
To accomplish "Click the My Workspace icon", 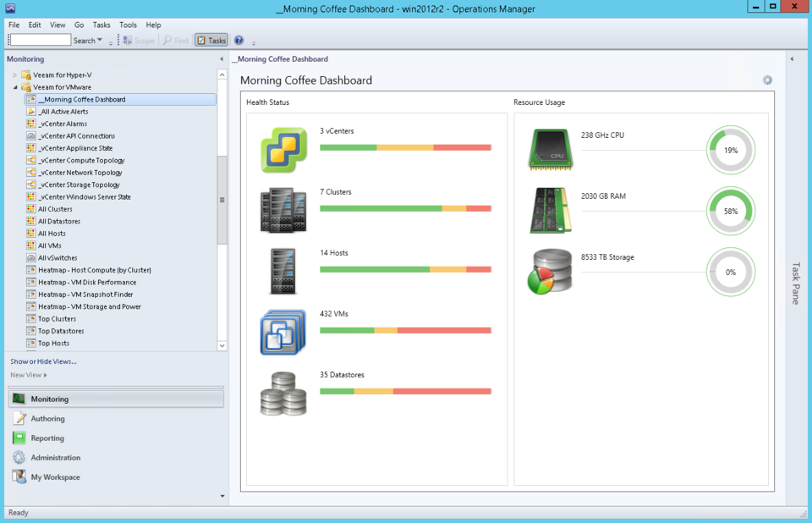I will pos(19,476).
